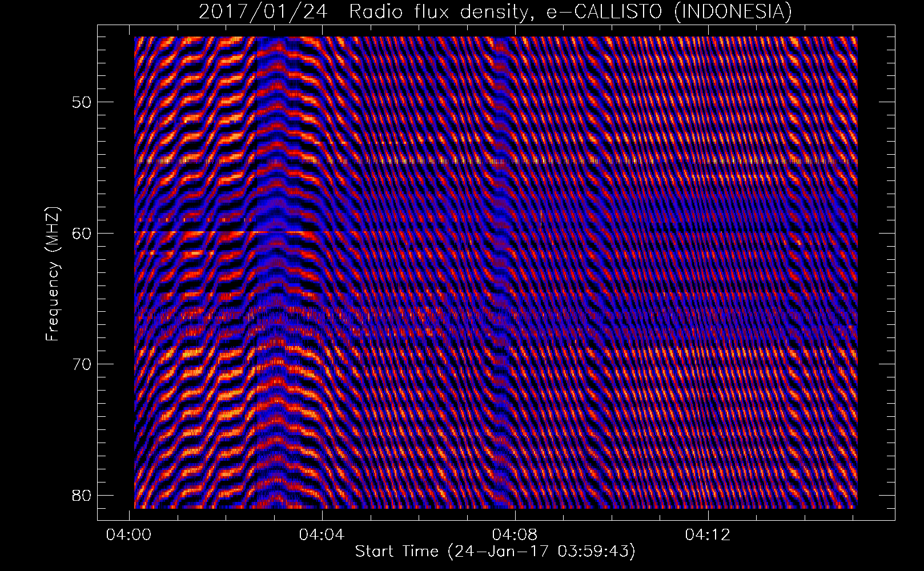This screenshot has width=924, height=571.
Task: Click the 04:00 time tick label
Action: tap(129, 535)
